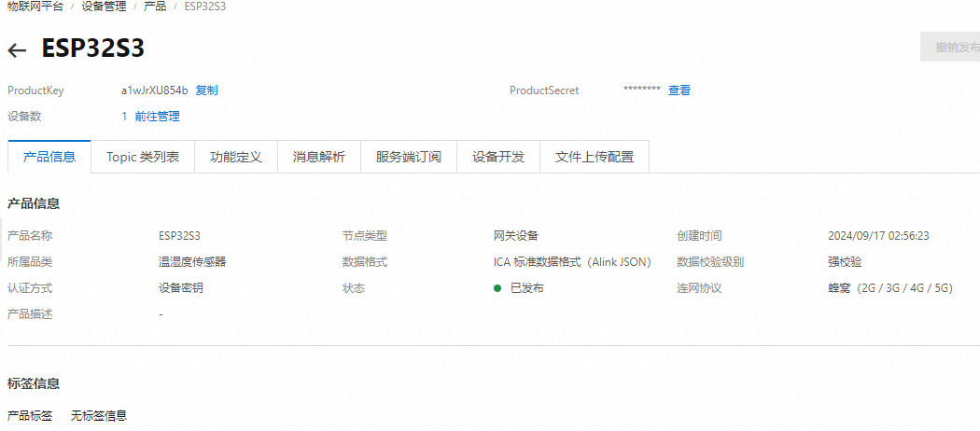Image resolution: width=980 pixels, height=431 pixels.
Task: Open the 功能定义 tab
Action: tap(235, 157)
